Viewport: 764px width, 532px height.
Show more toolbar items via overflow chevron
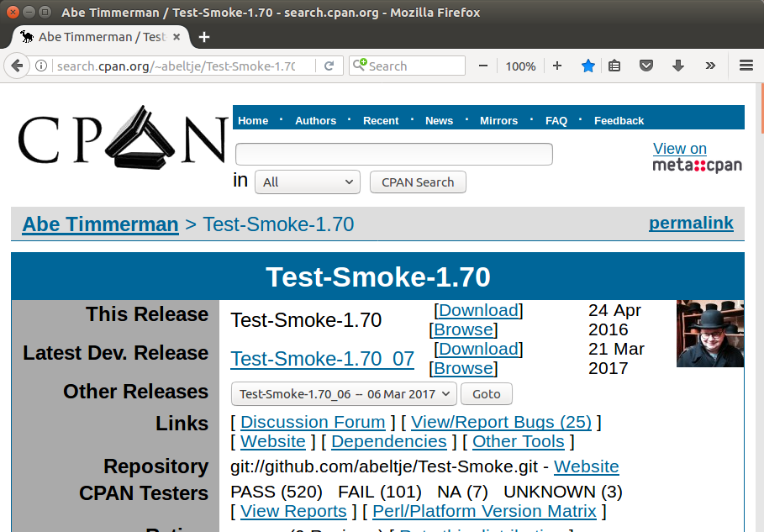710,66
